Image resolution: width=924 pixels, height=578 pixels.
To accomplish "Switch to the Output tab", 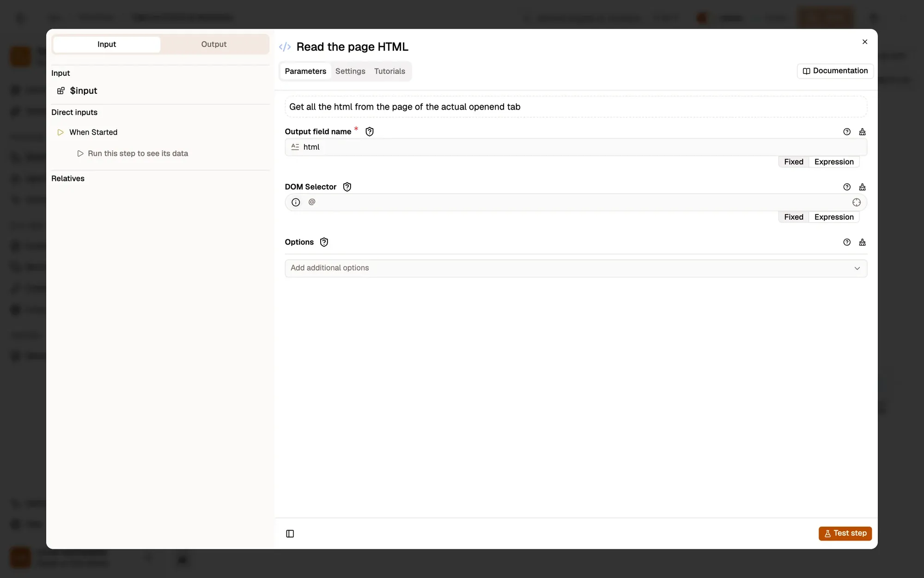I will tap(214, 44).
